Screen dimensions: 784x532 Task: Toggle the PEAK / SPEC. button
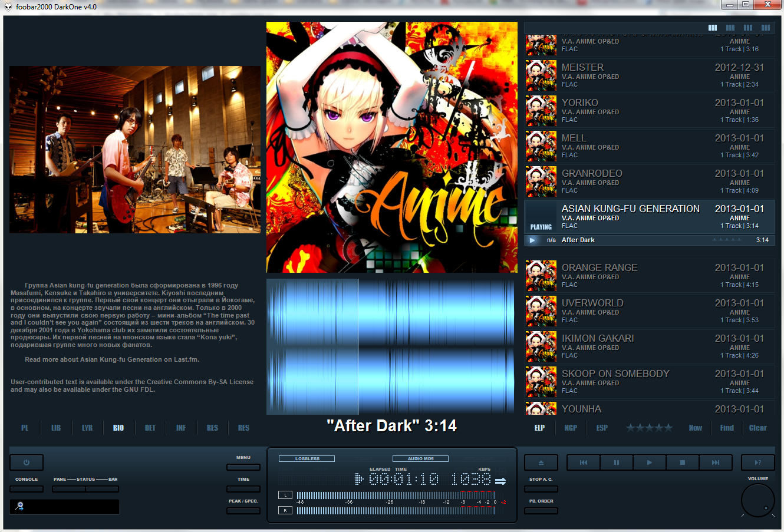click(243, 510)
